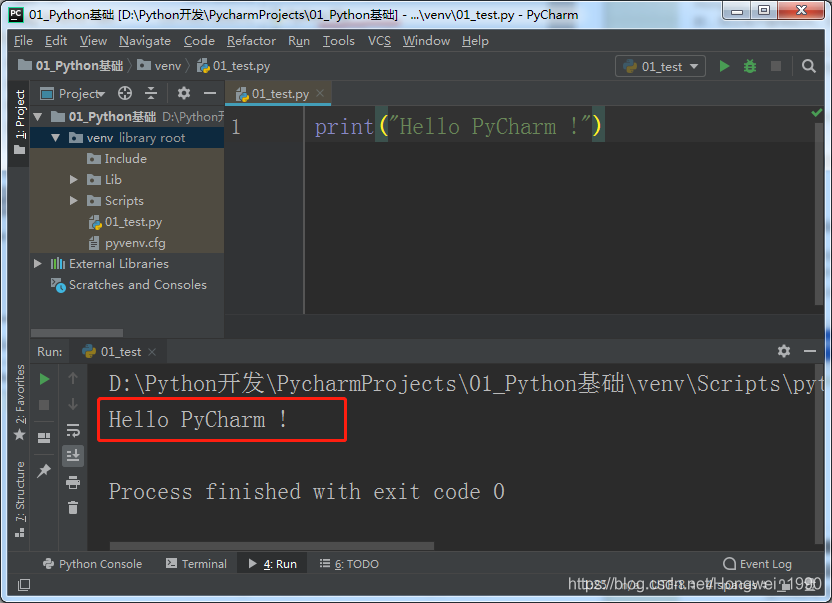Viewport: 832px width, 603px height.
Task: Click the Project panel horizontal scrollbar
Action: [77, 333]
